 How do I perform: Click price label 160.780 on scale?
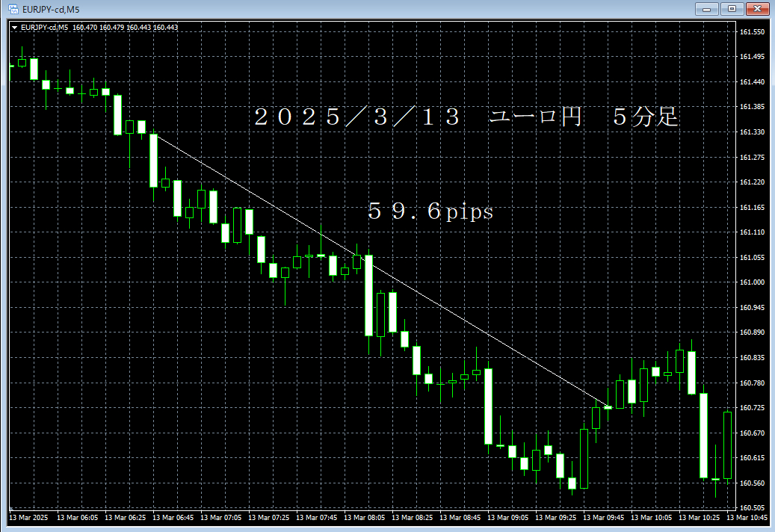(752, 383)
